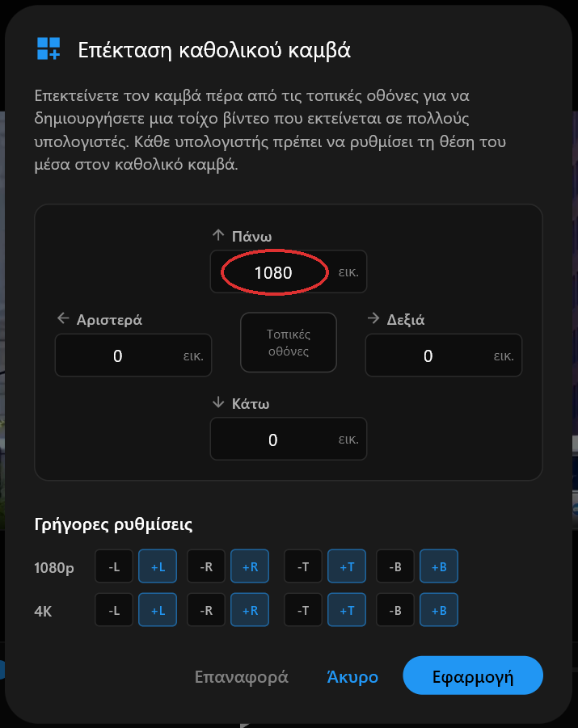This screenshot has height=728, width=578.
Task: Focus the Δεξιά pixel input field
Action: (444, 356)
